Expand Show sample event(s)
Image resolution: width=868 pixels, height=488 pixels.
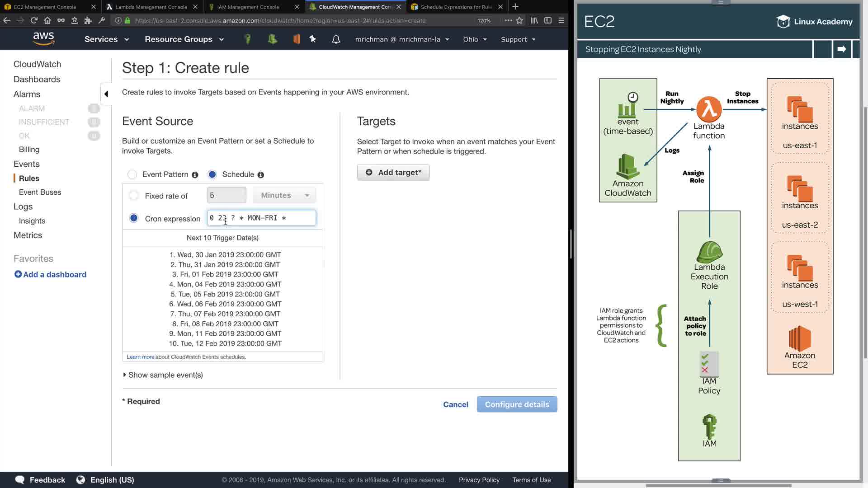point(163,375)
